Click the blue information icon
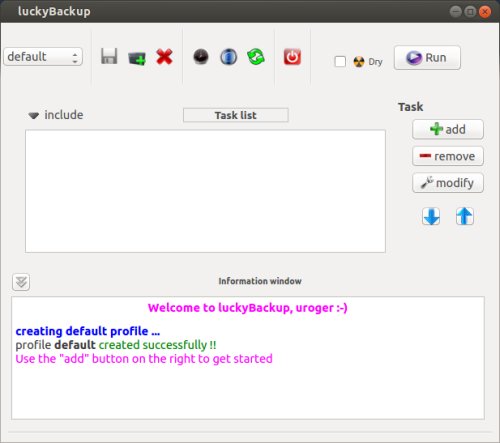The height and width of the screenshot is (443, 500). [229, 57]
